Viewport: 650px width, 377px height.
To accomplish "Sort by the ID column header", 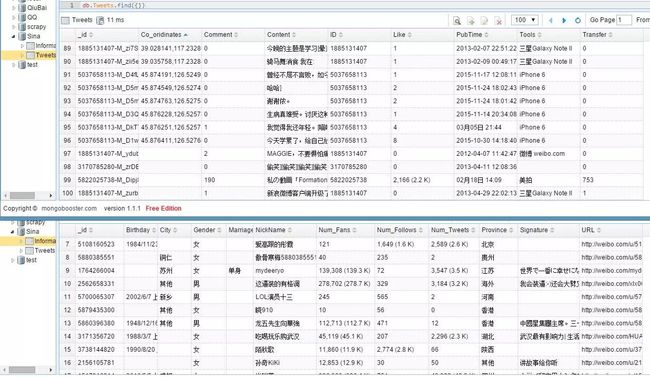I will click(x=333, y=35).
